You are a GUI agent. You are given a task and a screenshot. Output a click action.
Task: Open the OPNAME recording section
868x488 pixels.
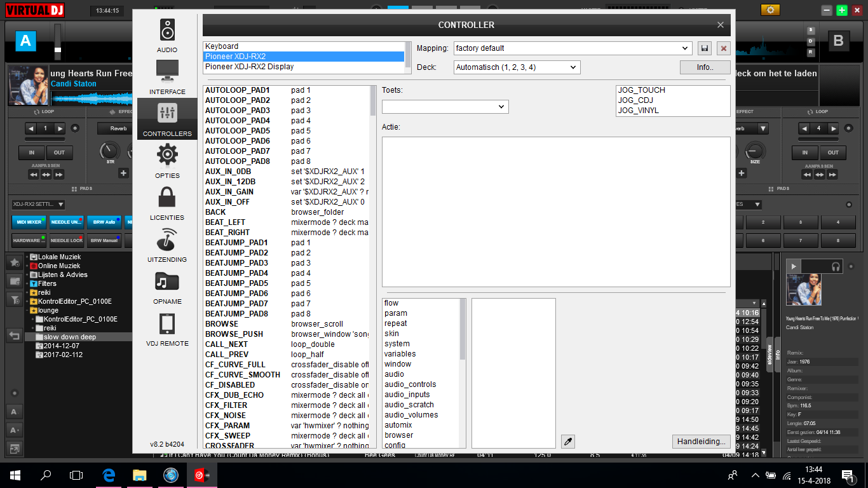[x=167, y=287]
